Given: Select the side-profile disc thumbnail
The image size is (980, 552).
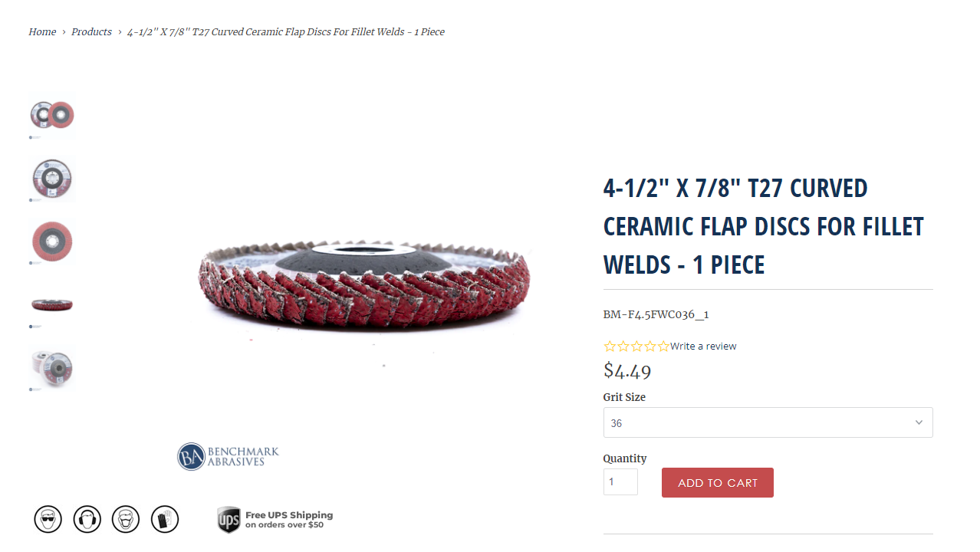Looking at the screenshot, I should click(52, 305).
